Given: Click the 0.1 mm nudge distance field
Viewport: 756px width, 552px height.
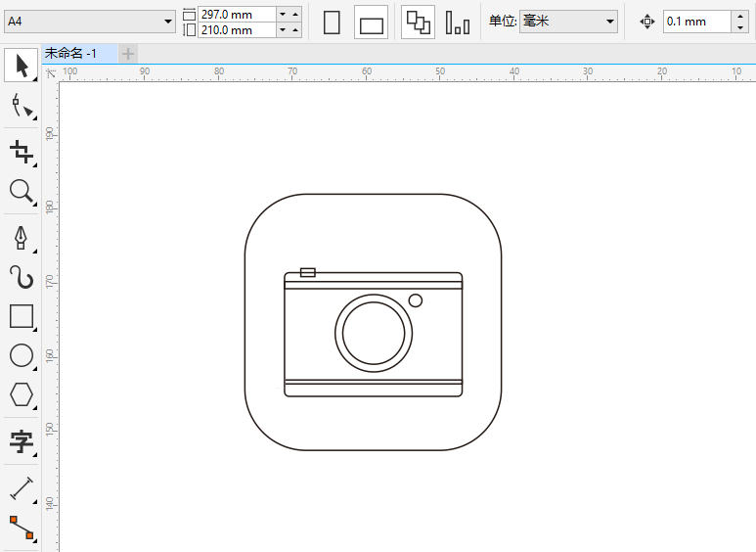Looking at the screenshot, I should [695, 22].
